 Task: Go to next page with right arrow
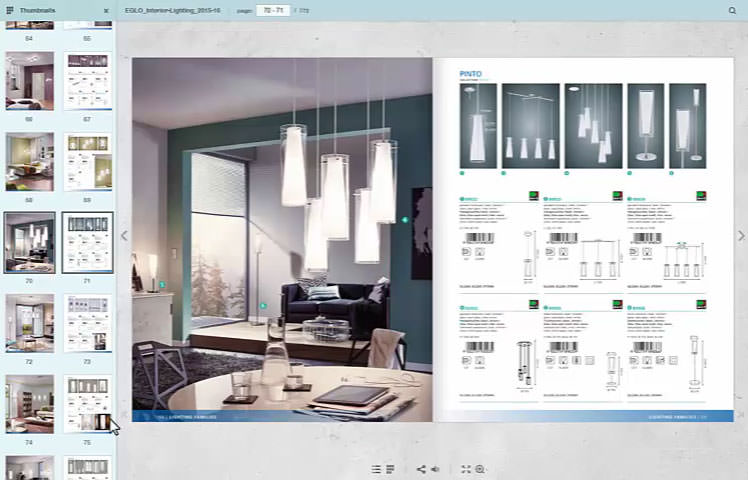coord(741,236)
